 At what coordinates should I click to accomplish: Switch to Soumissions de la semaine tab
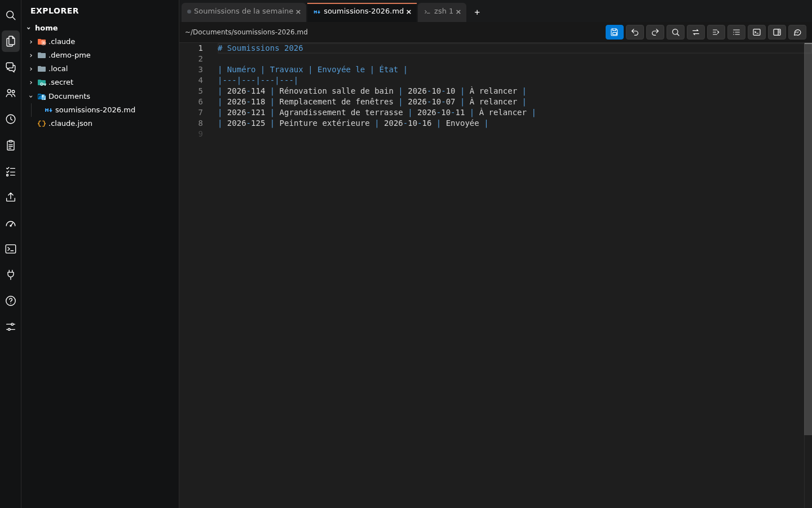(x=244, y=11)
